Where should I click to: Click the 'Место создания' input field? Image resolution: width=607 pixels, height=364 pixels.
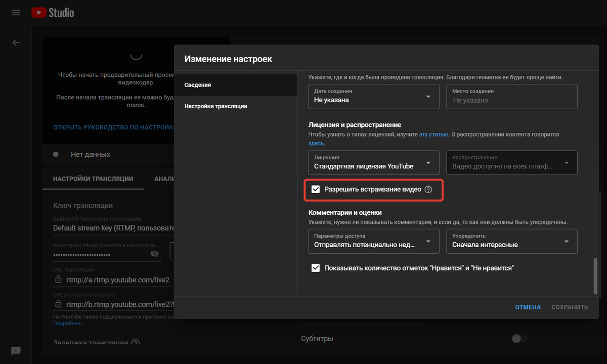(x=511, y=97)
